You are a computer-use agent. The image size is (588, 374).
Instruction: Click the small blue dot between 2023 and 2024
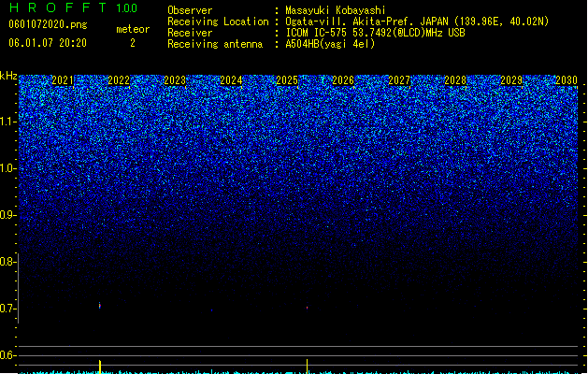point(212,310)
